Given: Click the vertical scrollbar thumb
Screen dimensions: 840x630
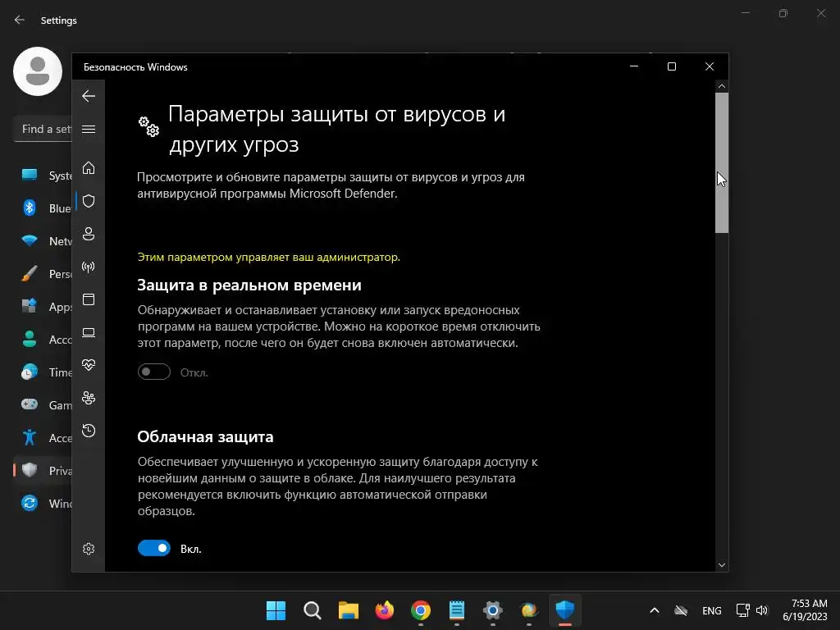Looking at the screenshot, I should [x=722, y=163].
